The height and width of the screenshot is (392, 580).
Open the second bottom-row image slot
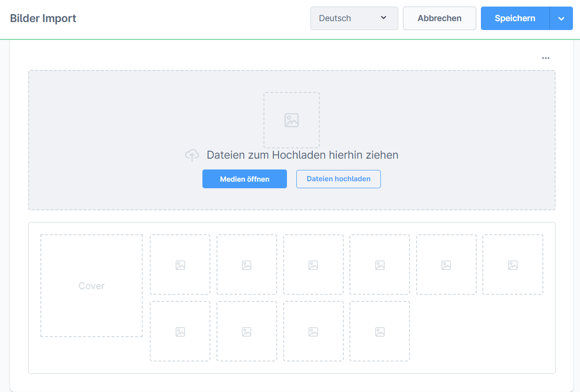[247, 331]
